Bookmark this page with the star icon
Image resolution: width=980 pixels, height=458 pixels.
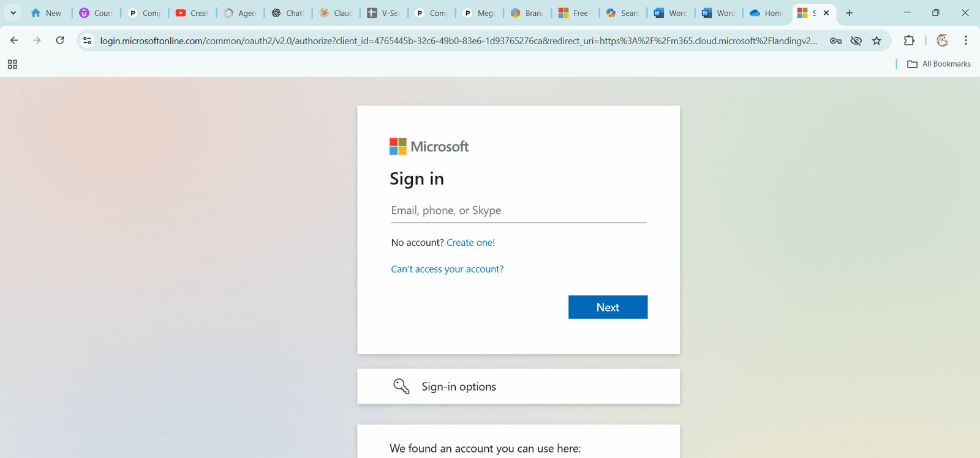876,40
